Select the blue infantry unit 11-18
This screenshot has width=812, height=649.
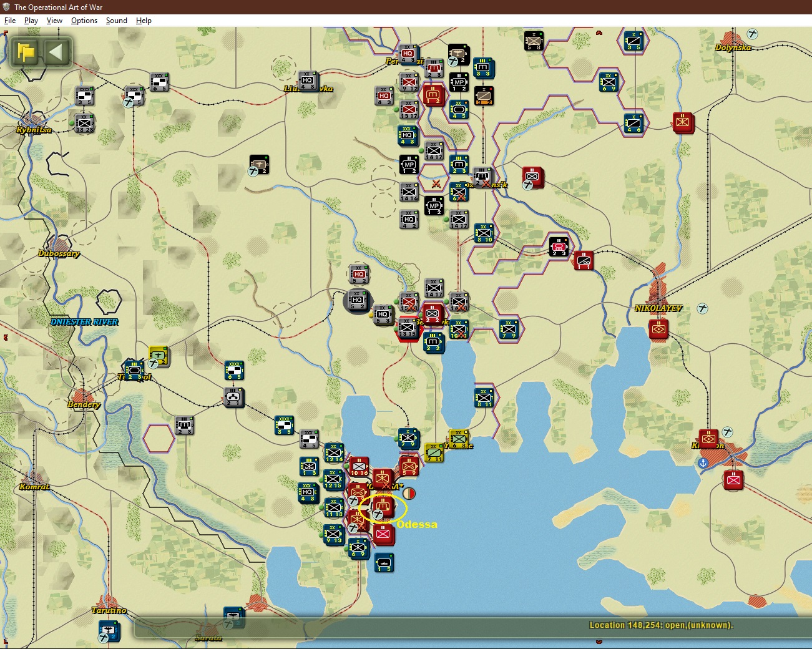334,507
